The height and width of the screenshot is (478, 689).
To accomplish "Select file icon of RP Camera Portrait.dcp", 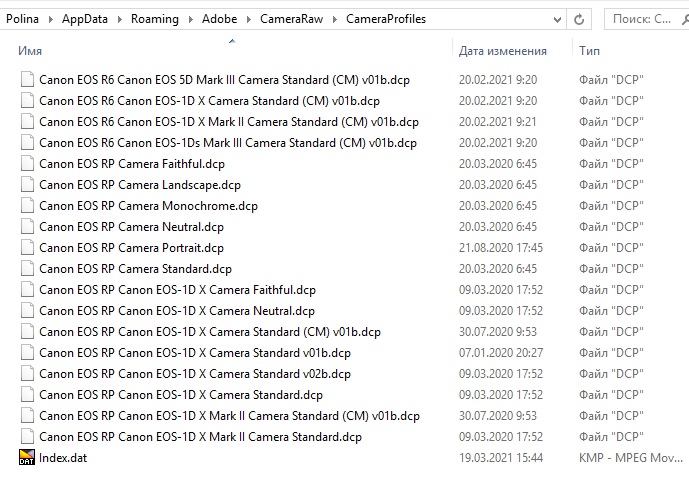I will click(x=27, y=248).
